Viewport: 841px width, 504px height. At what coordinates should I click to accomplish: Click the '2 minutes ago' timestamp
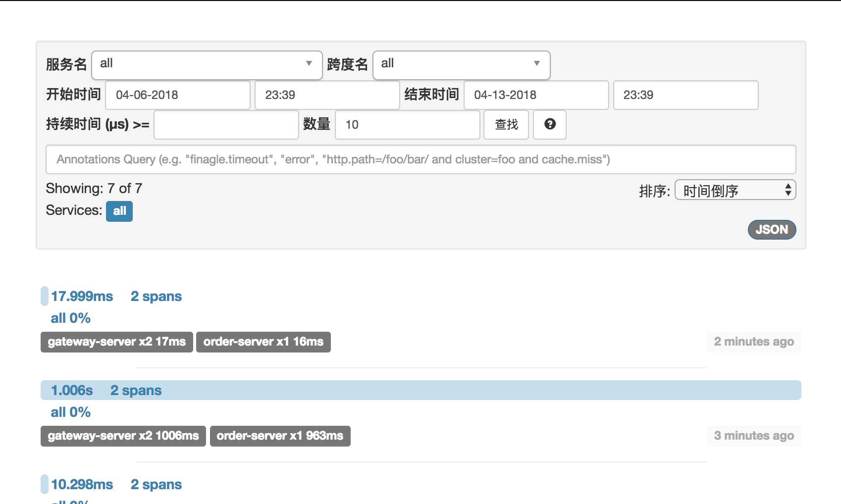pyautogui.click(x=754, y=342)
